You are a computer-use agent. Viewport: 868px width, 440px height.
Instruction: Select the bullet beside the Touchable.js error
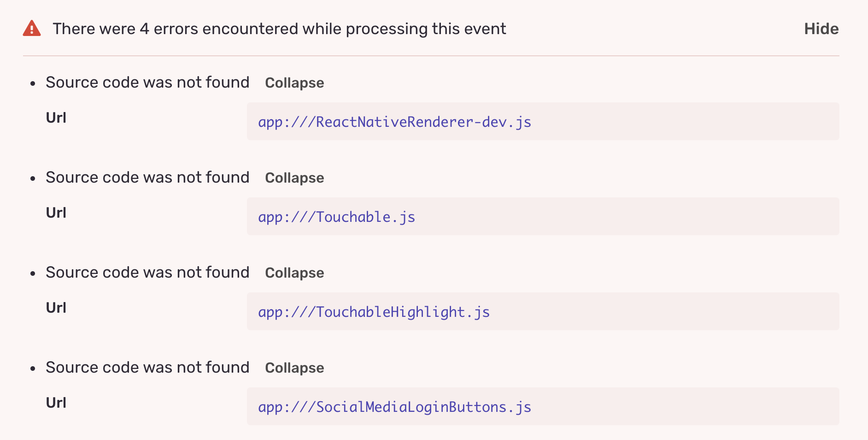click(32, 178)
